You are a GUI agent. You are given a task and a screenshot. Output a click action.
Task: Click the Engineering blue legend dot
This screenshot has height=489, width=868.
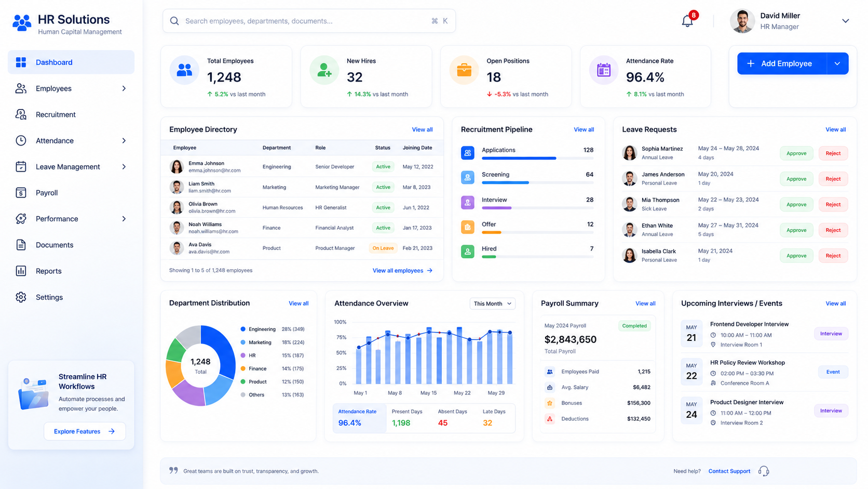242,329
